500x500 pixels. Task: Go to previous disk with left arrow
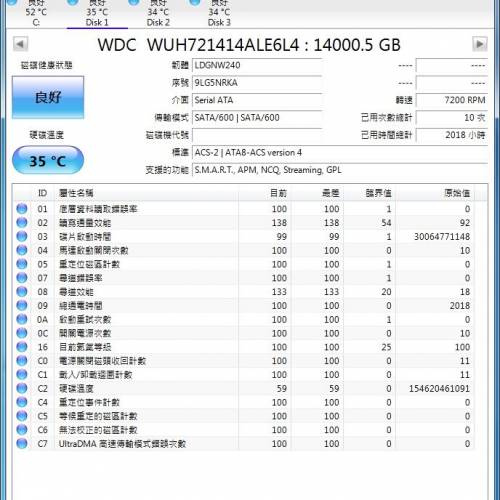pyautogui.click(x=20, y=44)
